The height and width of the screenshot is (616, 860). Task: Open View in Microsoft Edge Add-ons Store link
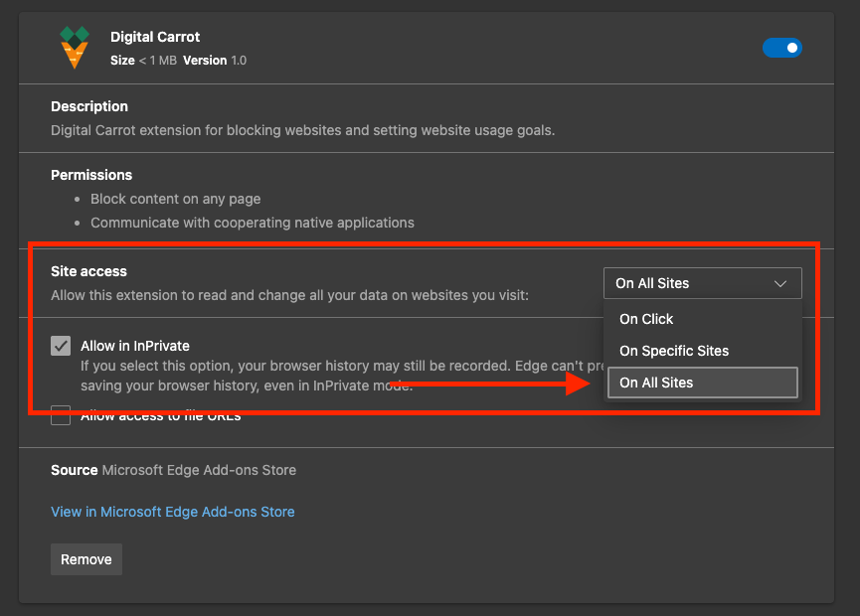pyautogui.click(x=173, y=512)
